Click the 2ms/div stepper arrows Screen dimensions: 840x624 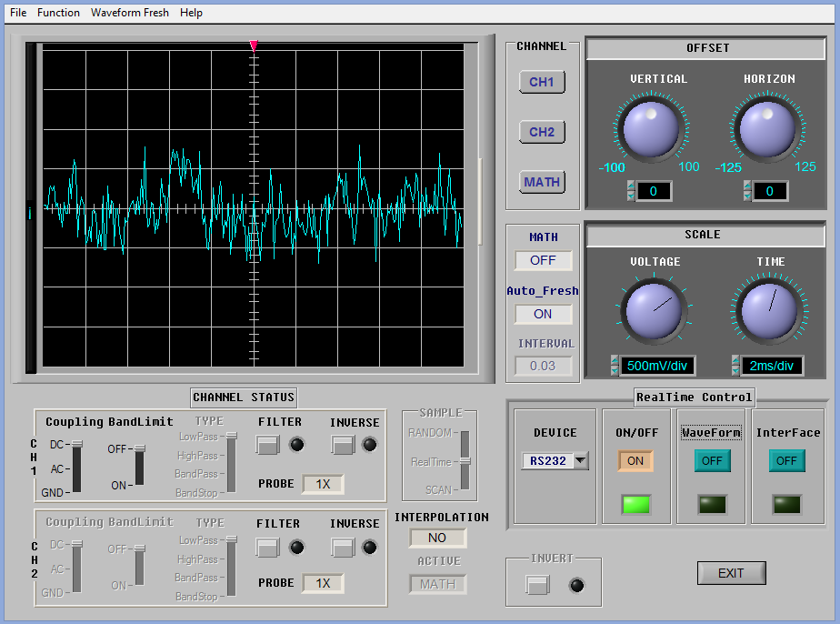[x=736, y=366]
